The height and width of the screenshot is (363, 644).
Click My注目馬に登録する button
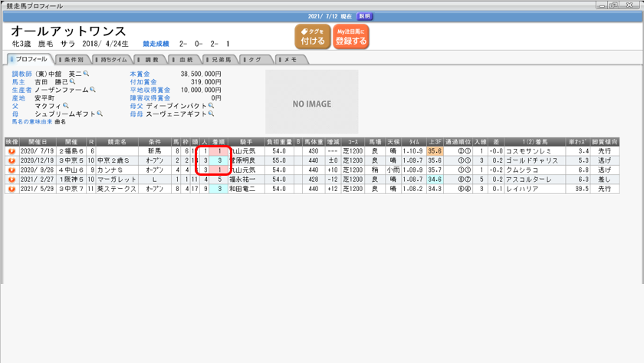pos(350,36)
